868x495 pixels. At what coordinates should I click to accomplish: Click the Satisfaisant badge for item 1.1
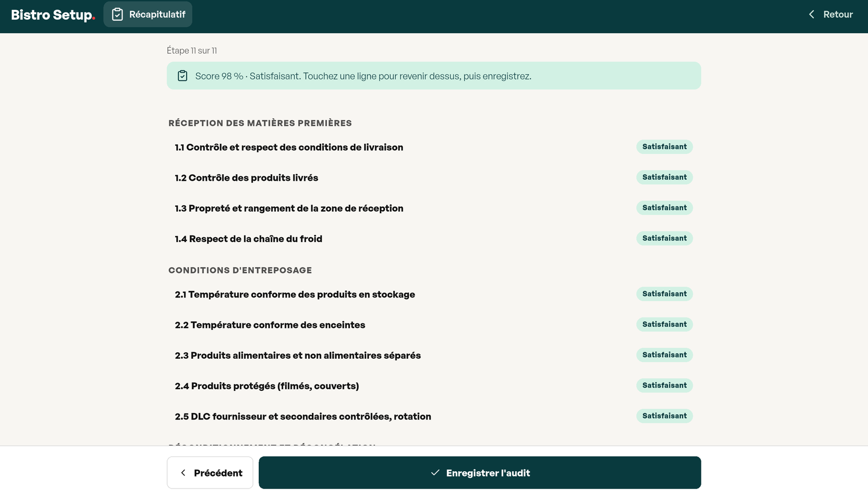click(665, 147)
